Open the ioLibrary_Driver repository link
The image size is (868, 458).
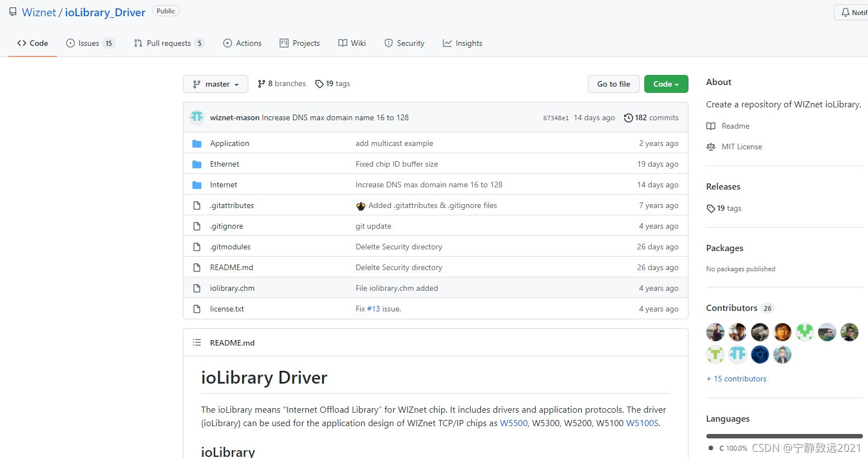(x=105, y=12)
